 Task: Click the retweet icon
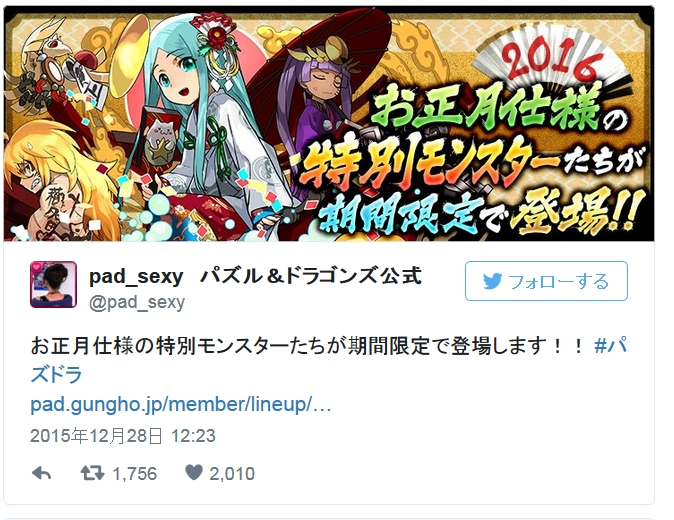coord(92,473)
